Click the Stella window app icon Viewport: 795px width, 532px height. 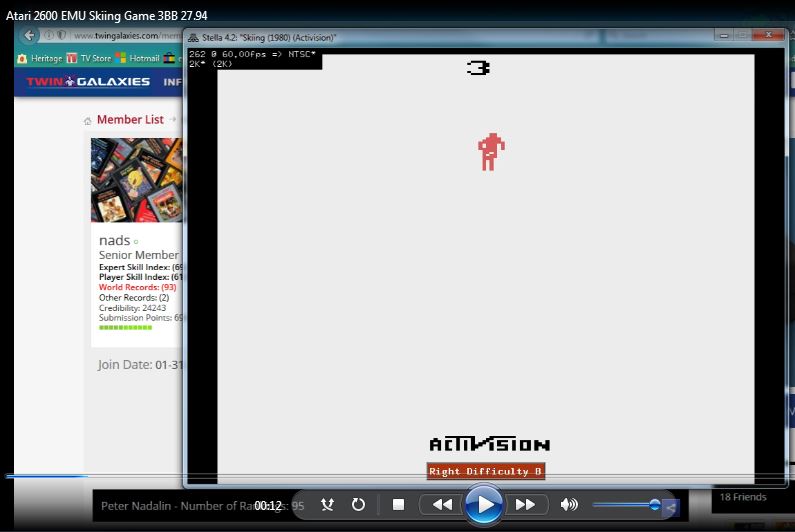pyautogui.click(x=193, y=38)
